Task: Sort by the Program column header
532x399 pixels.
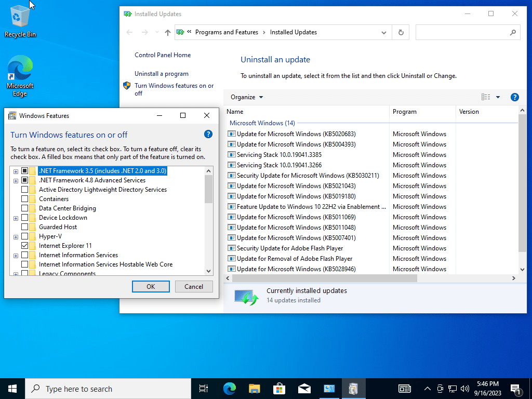Action: 422,112
